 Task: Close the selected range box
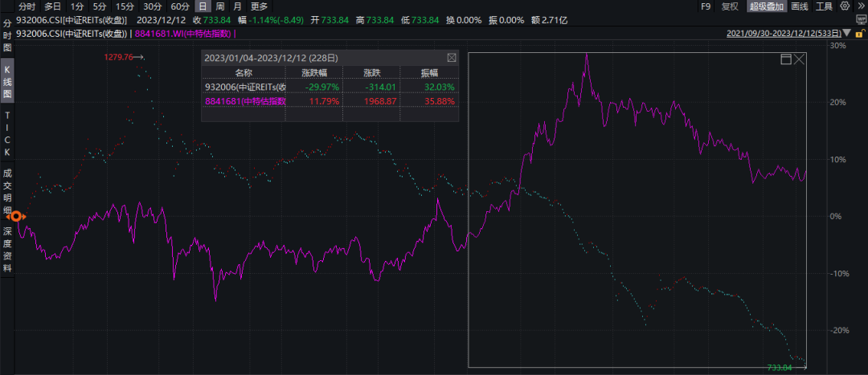click(x=799, y=59)
